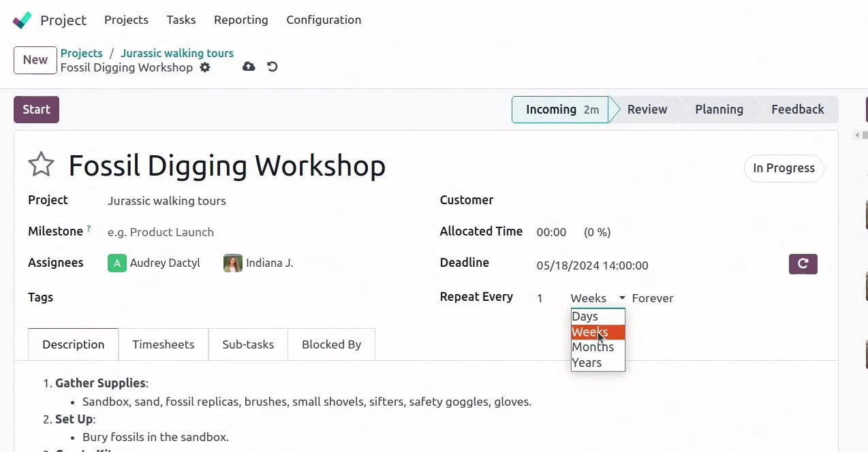This screenshot has height=452, width=868.
Task: Select Days in the repeat unit list
Action: (585, 317)
